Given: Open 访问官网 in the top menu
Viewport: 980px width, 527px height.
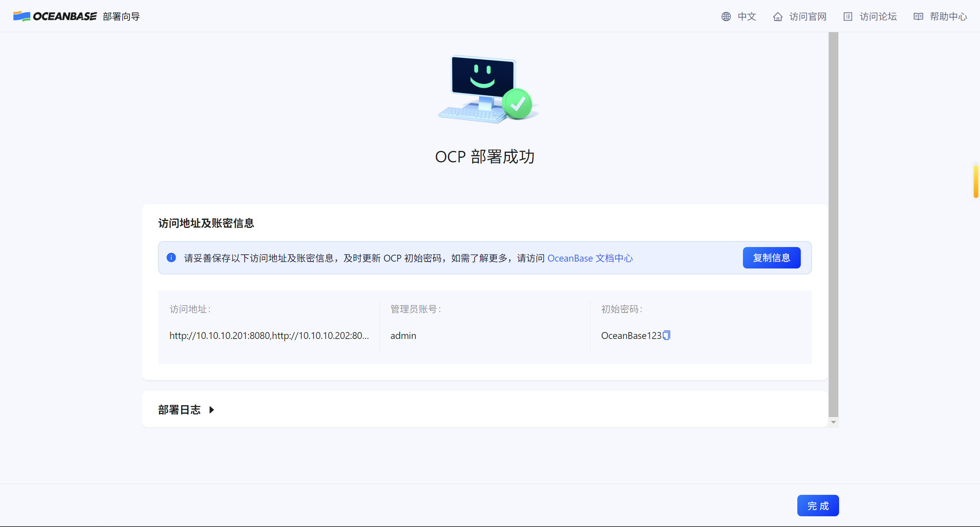Looking at the screenshot, I should (808, 16).
